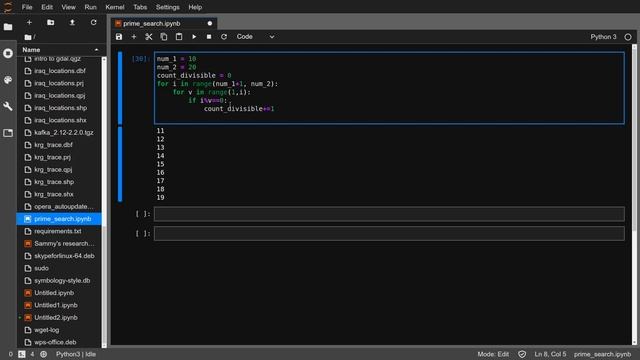
Task: Click the Python 3 kernel name button
Action: coord(603,37)
